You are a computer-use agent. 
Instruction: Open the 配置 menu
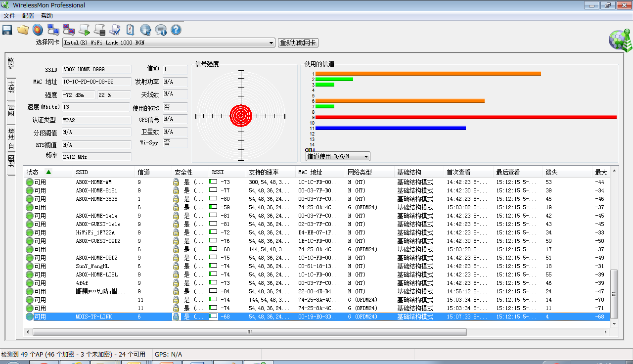point(28,16)
